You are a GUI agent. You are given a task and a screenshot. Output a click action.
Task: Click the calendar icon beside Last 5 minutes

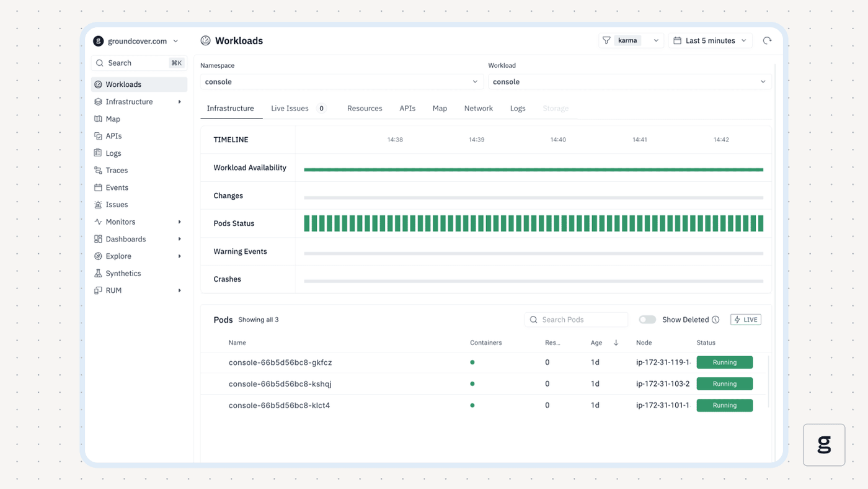click(677, 41)
